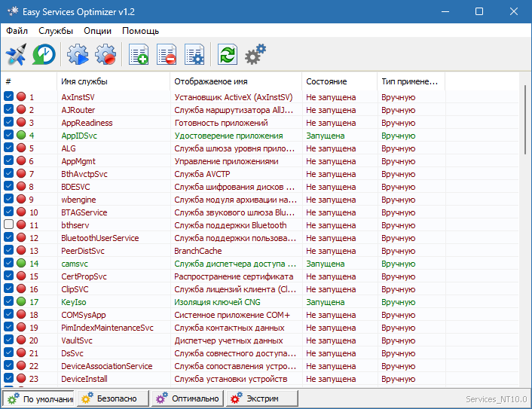The image size is (532, 409).
Task: Select the Оптимально preset button
Action: coord(188,398)
